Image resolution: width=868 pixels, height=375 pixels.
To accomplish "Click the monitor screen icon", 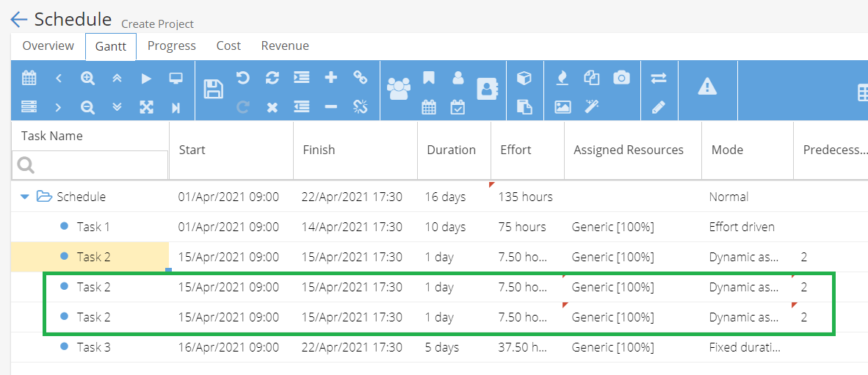I will (x=176, y=79).
